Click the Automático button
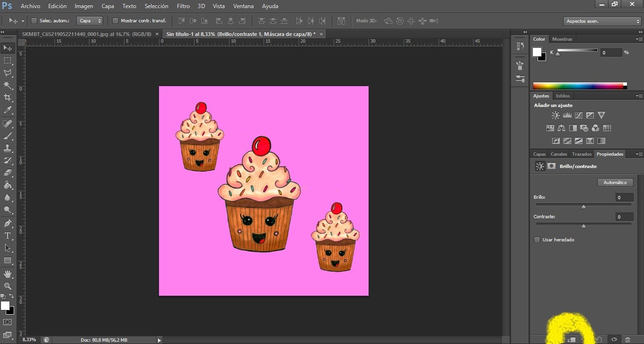 pos(615,183)
